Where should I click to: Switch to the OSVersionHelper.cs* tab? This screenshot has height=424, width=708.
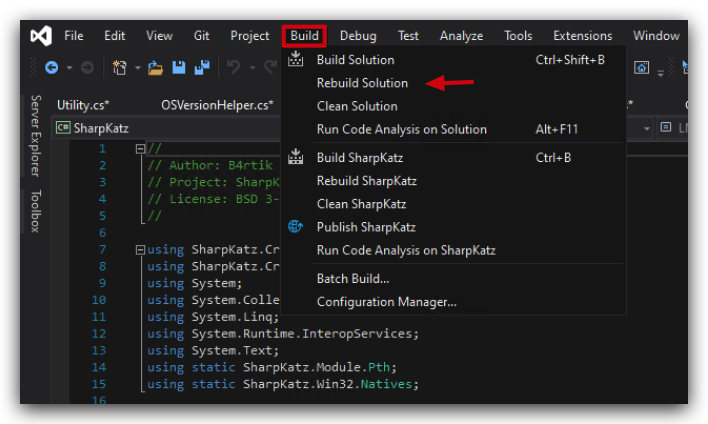click(x=217, y=105)
